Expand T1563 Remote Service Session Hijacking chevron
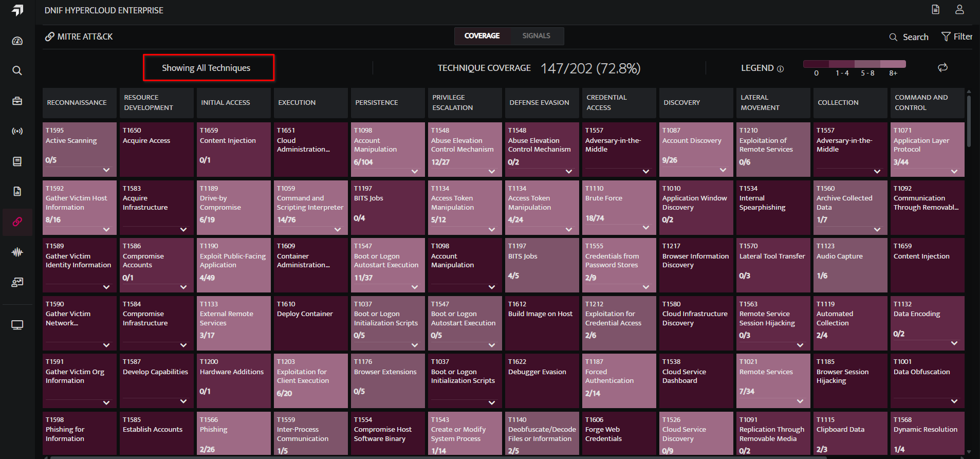 pos(800,345)
